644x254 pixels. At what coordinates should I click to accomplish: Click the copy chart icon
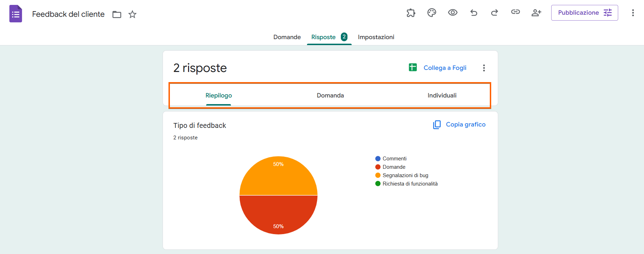[x=437, y=125]
